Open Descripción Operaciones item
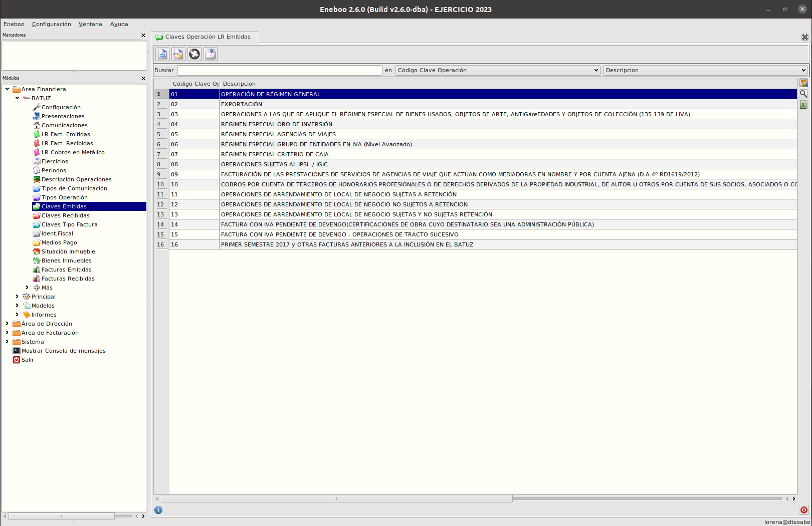The height and width of the screenshot is (526, 812). coord(72,179)
